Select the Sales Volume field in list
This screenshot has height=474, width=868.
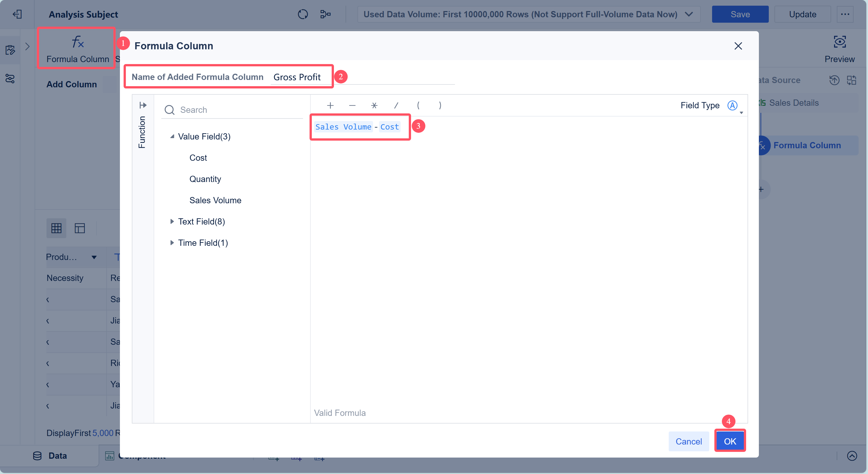click(215, 200)
